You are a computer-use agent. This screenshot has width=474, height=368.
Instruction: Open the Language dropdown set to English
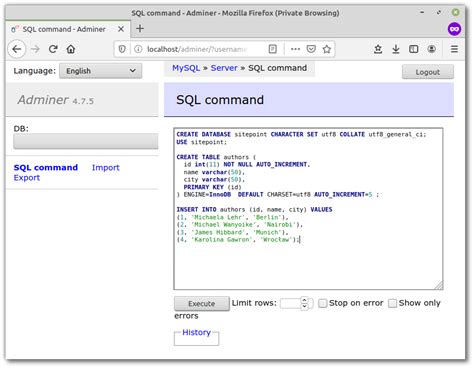pos(100,71)
